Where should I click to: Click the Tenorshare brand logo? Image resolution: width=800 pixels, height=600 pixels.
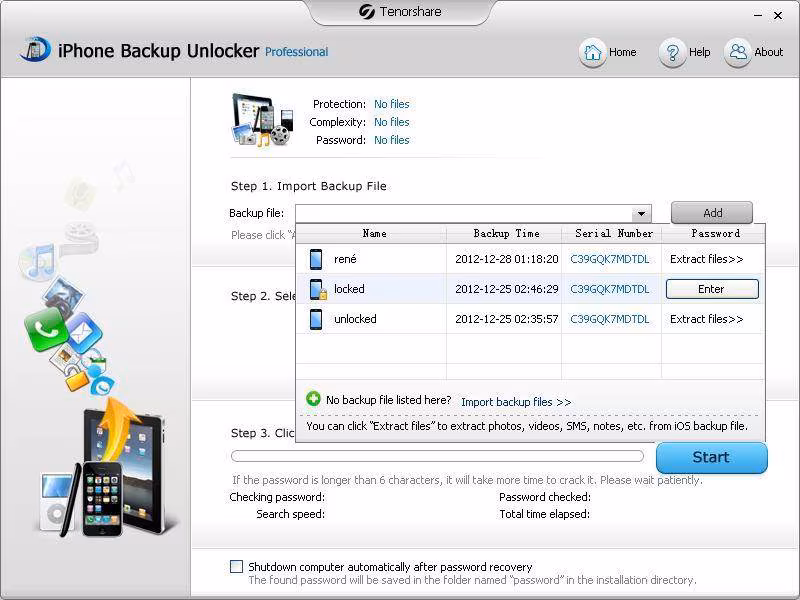click(401, 11)
